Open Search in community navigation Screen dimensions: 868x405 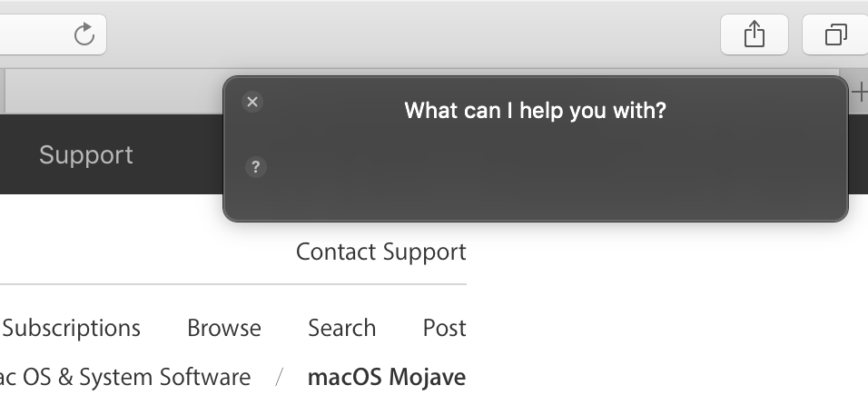click(x=341, y=328)
